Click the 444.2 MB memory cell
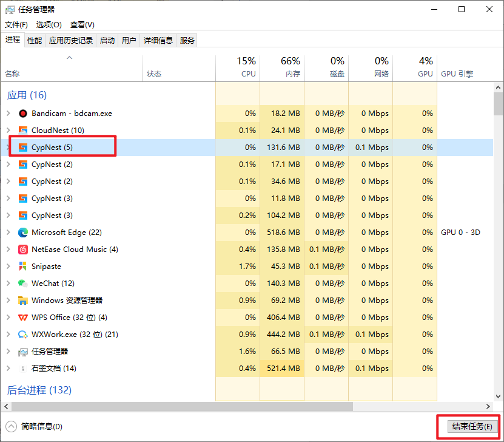 click(x=283, y=335)
